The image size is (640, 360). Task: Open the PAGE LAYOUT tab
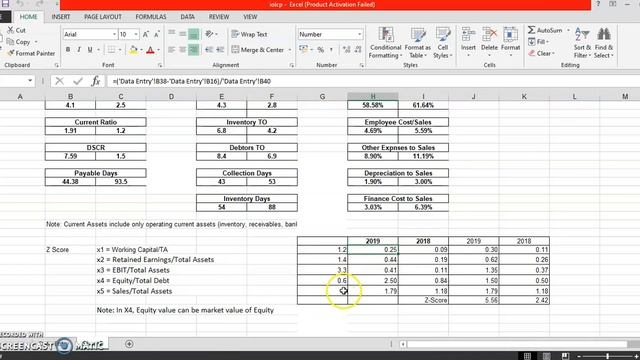click(x=103, y=17)
